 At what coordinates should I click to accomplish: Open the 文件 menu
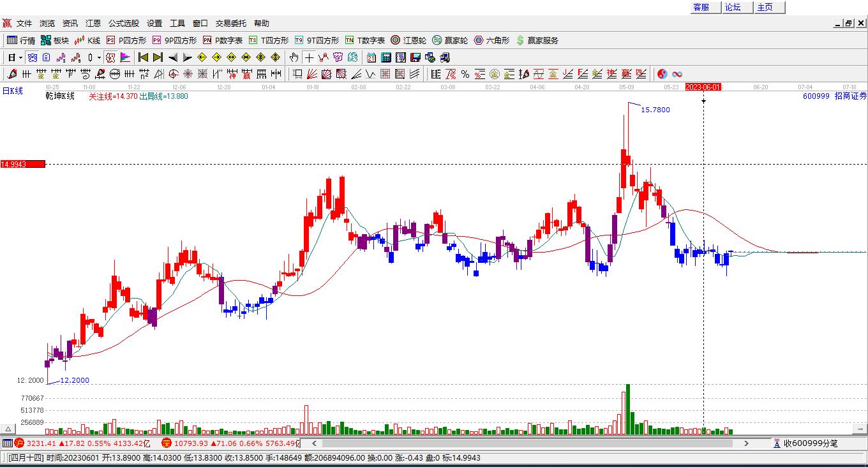coord(24,24)
